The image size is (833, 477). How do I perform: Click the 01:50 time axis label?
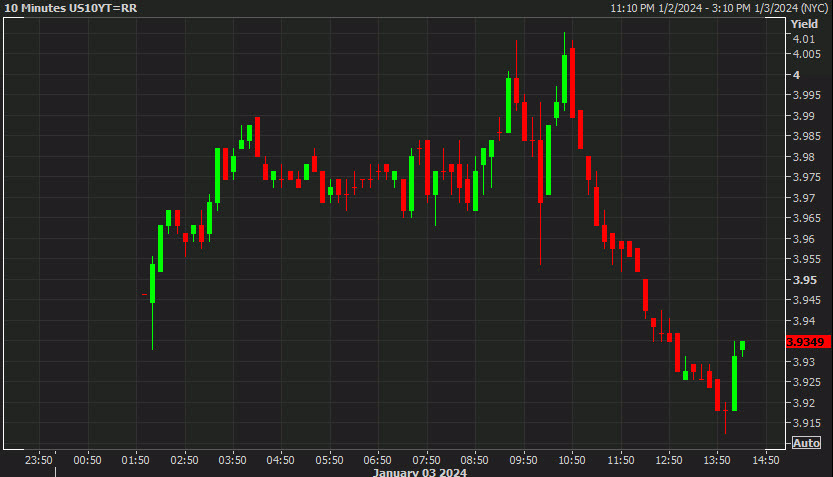coord(135,460)
